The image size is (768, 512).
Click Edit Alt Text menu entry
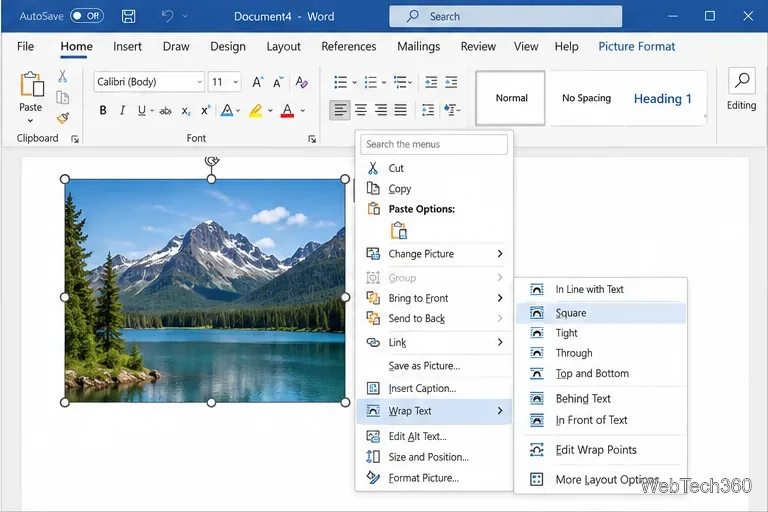434,437
